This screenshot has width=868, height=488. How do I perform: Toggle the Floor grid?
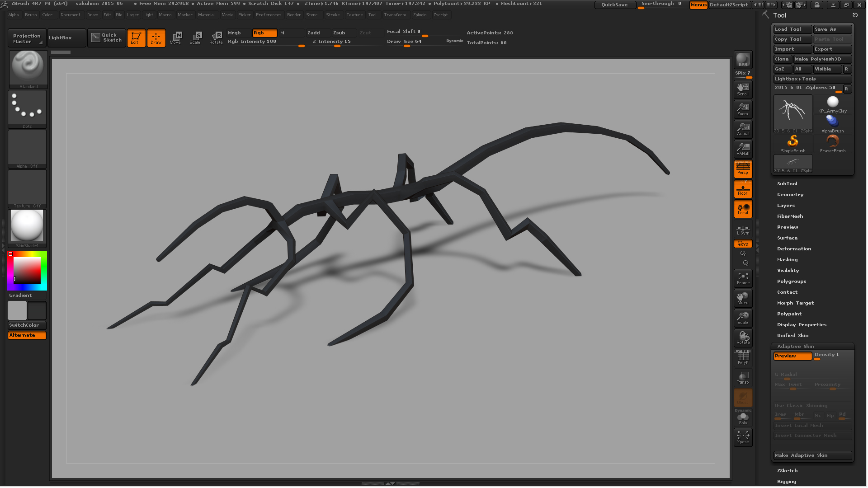click(743, 189)
